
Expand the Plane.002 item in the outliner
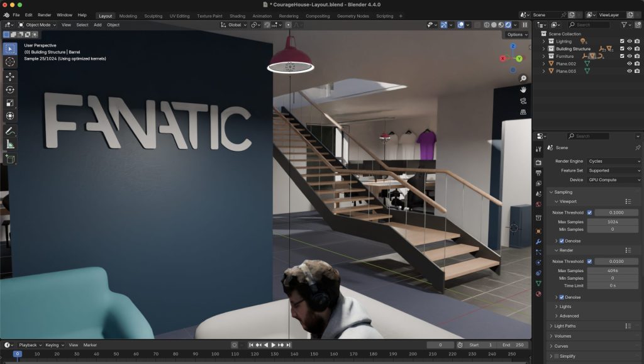(x=543, y=63)
